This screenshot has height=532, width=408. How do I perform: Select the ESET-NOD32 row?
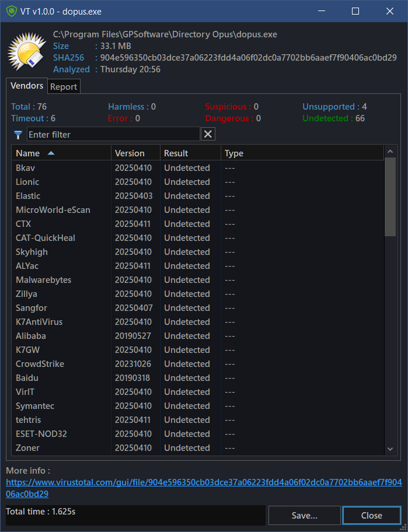point(198,434)
